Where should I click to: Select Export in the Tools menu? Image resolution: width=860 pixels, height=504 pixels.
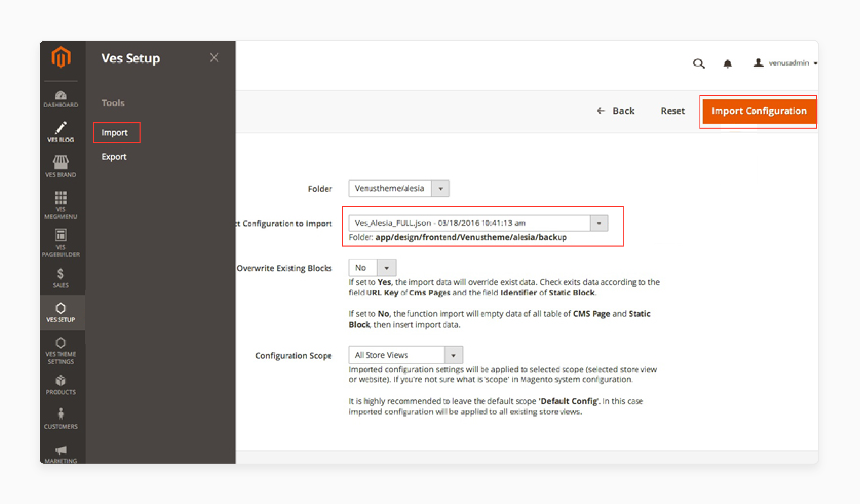(x=114, y=157)
